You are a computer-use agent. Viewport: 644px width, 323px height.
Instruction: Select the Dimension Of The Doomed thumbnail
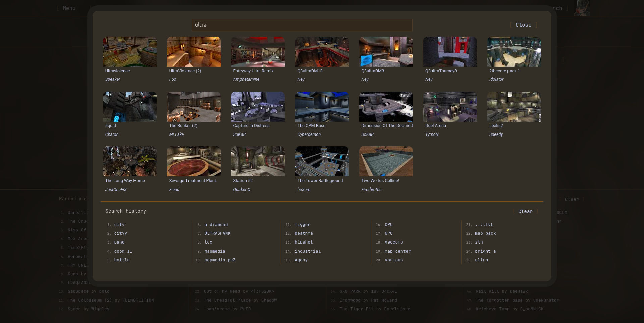pos(386,107)
